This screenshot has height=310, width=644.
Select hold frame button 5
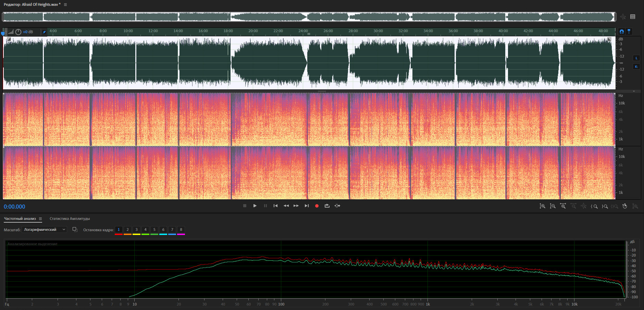coord(154,230)
